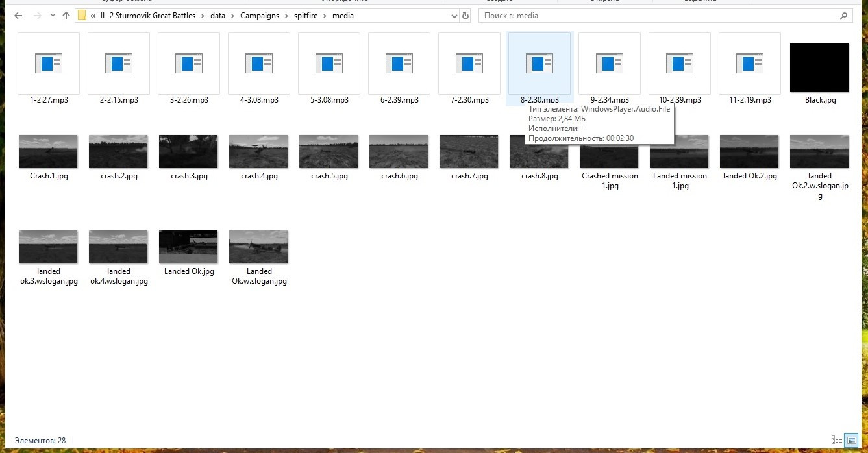Select the landed ok.3.wslogan.jpg thumbnail
Image resolution: width=868 pixels, height=453 pixels.
[x=48, y=247]
